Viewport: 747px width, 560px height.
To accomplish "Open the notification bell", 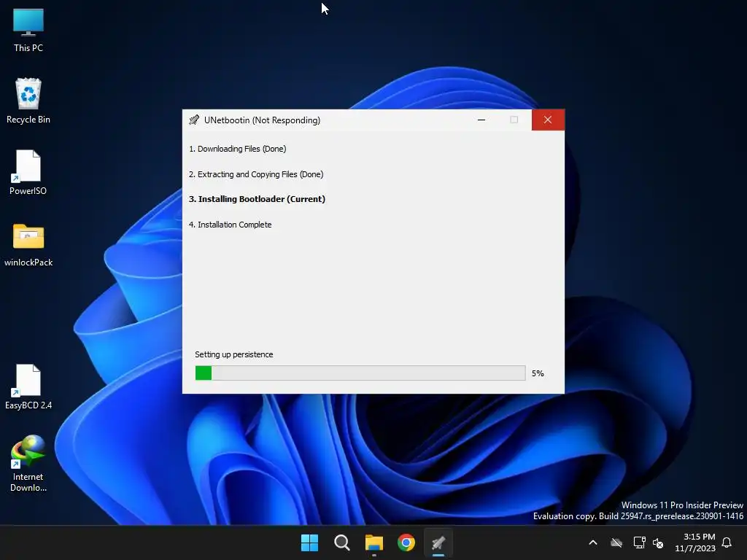I will pos(727,542).
